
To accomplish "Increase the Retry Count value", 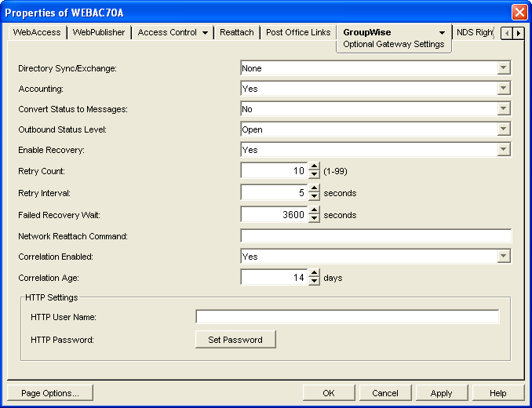I will pos(314,166).
